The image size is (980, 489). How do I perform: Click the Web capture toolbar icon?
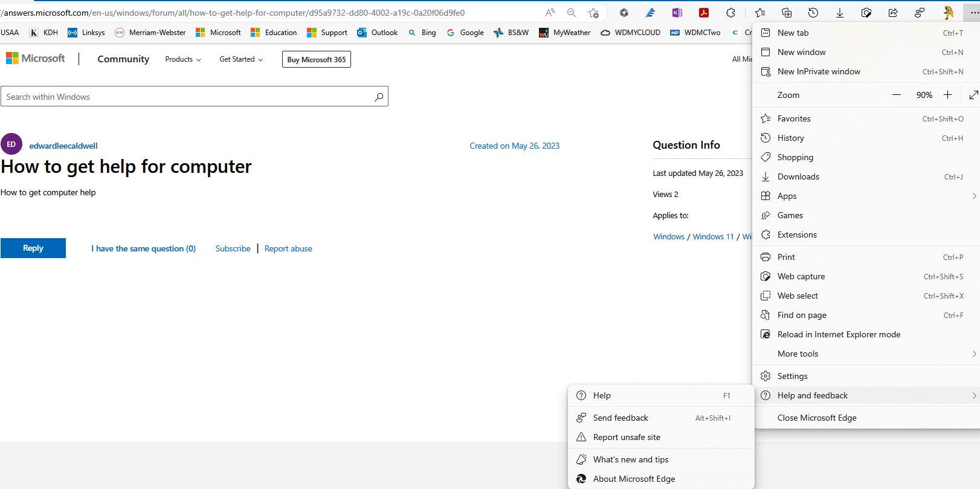point(866,13)
